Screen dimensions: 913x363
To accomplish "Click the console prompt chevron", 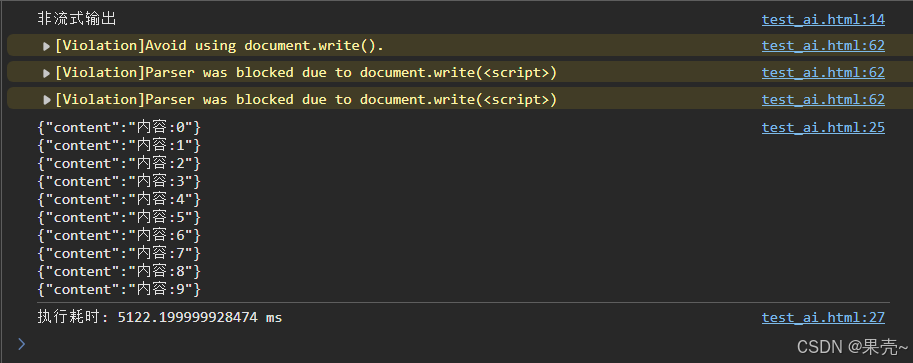I will click(22, 344).
